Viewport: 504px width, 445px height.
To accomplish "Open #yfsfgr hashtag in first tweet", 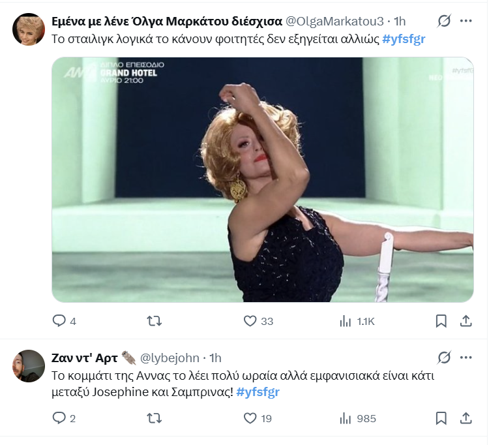I will coord(404,38).
